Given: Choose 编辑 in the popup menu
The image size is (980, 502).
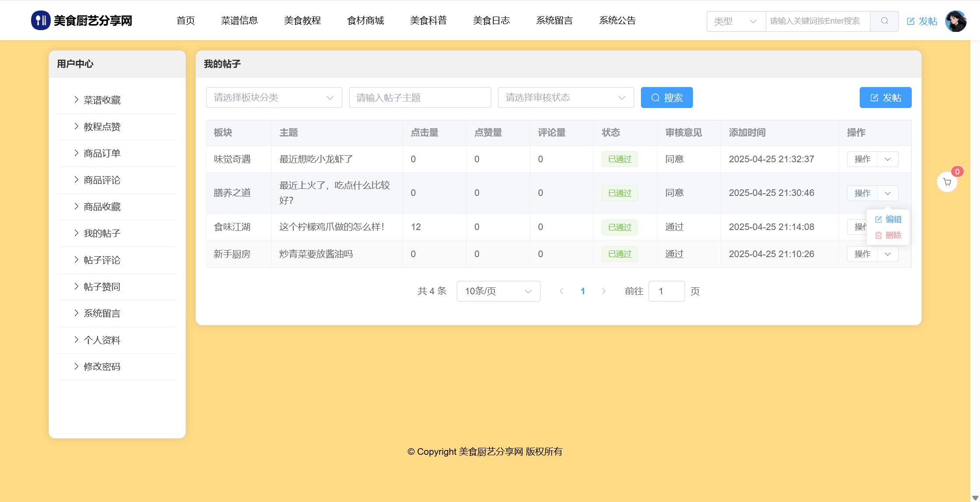Looking at the screenshot, I should [x=888, y=220].
